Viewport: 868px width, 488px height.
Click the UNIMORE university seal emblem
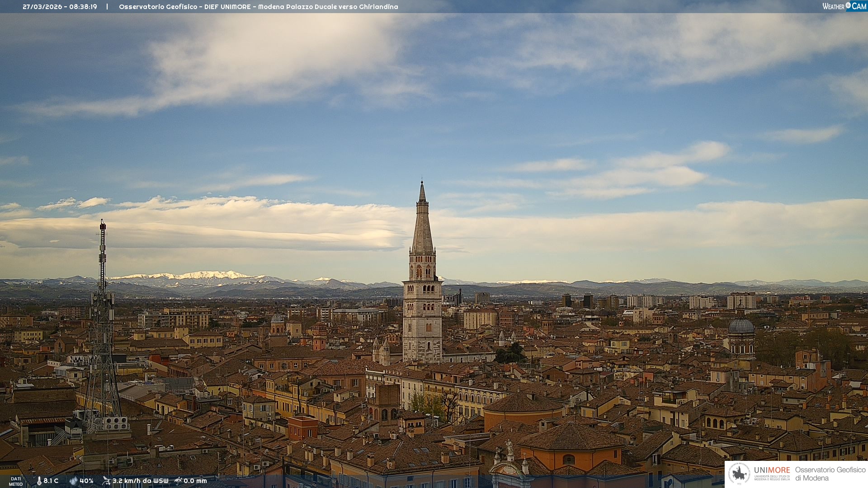point(740,474)
